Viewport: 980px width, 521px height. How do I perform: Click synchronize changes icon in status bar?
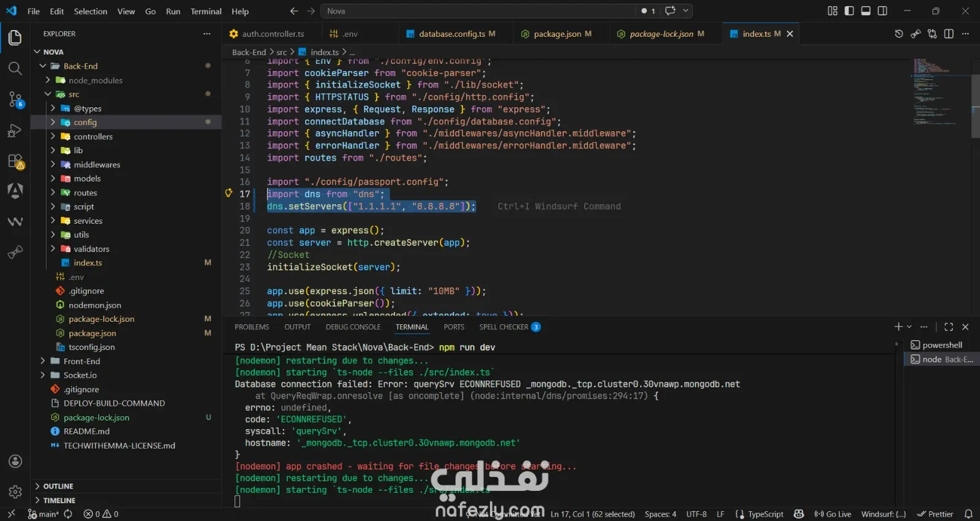tap(68, 514)
